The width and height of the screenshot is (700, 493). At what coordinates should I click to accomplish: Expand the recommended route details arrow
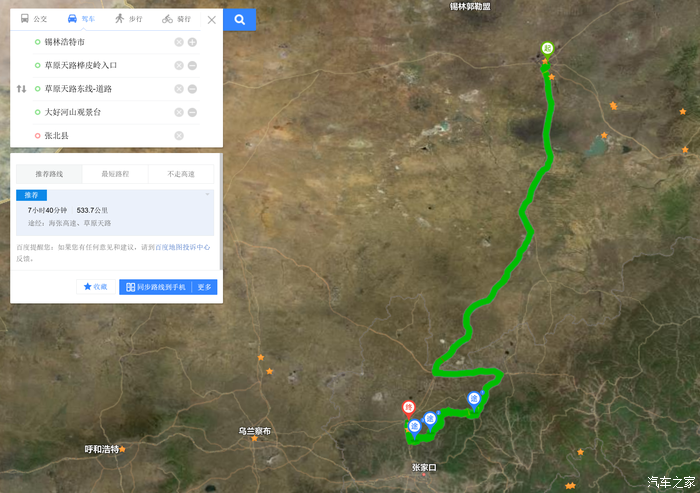pos(207,195)
